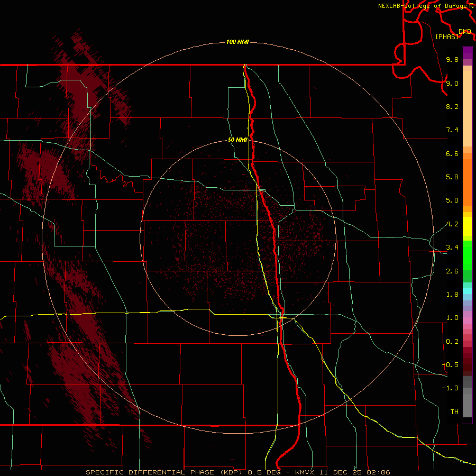Screen dimensions: 476x476
Task: Click the pink segment of the color bar
Action: coord(467,321)
